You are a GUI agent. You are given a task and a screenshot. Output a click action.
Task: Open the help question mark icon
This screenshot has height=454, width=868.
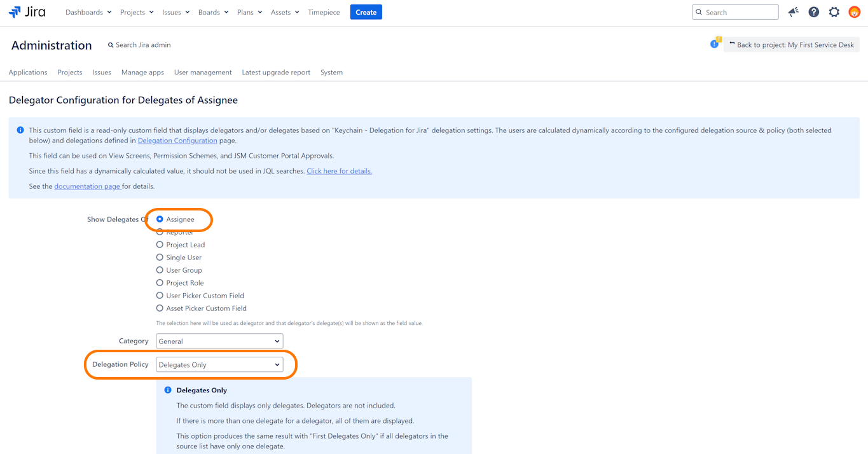tap(813, 12)
